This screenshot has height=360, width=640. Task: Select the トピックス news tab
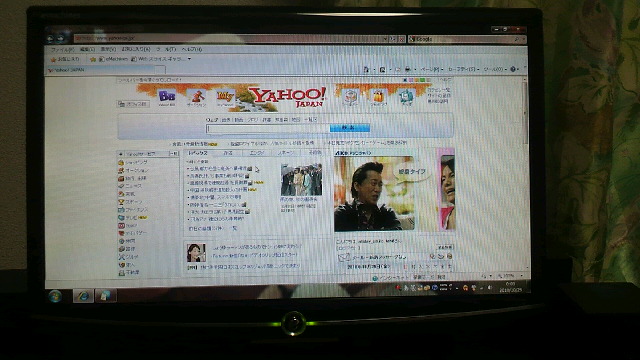[198, 153]
